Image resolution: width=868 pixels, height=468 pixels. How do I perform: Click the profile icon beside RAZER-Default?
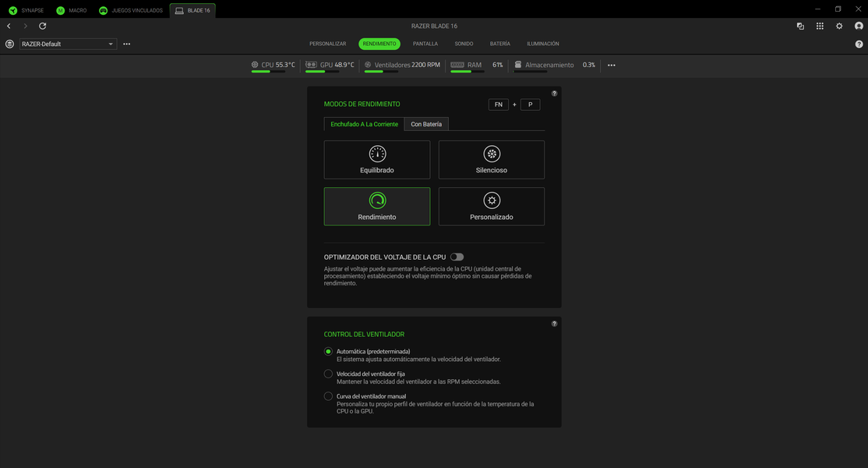9,44
